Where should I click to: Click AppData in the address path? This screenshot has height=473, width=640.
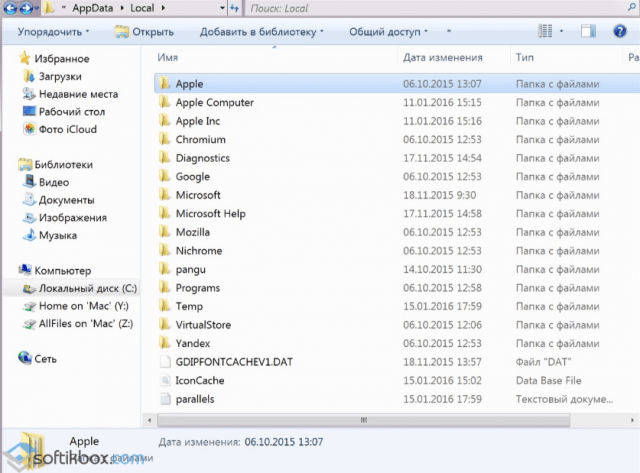tap(93, 8)
